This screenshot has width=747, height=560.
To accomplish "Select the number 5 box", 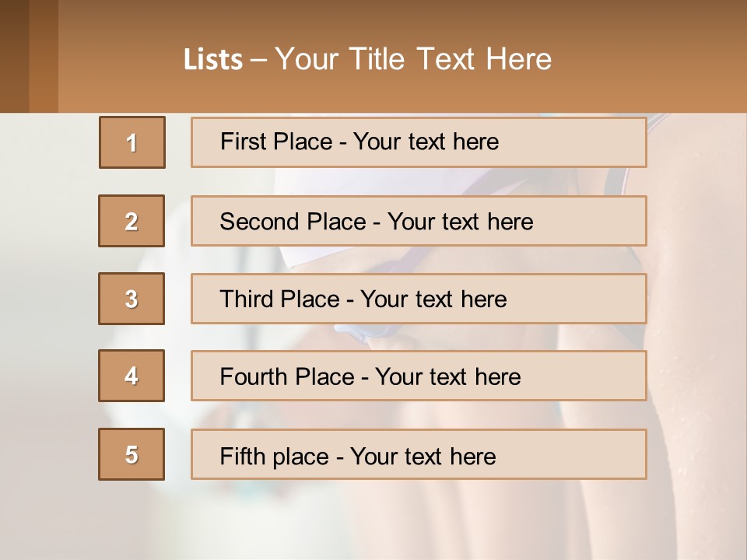I will point(132,454).
